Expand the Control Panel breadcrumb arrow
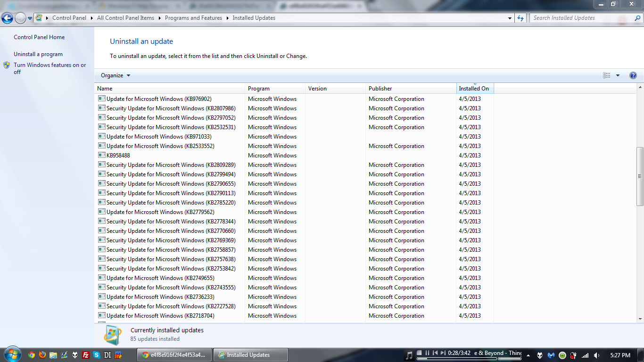The height and width of the screenshot is (362, 644). [91, 18]
